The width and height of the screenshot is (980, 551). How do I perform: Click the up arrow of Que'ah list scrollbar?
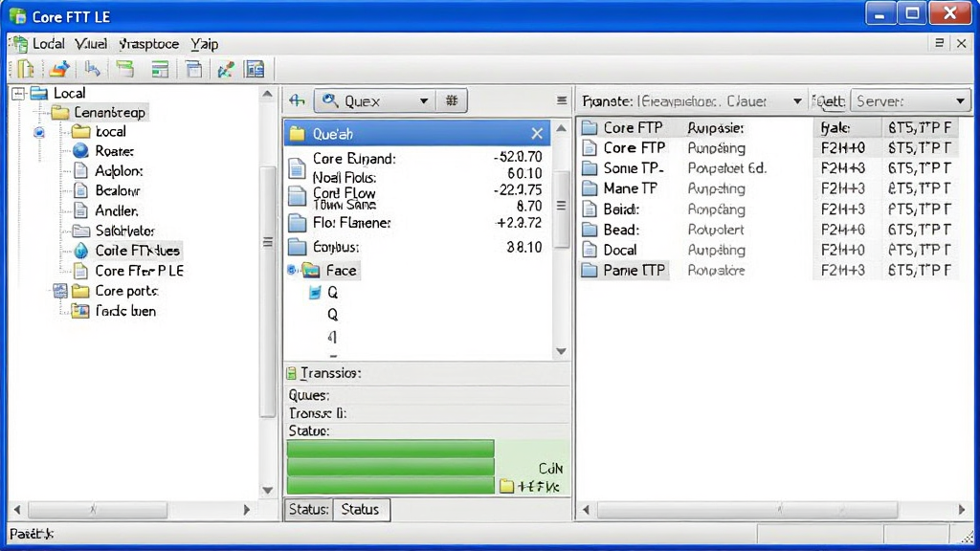561,128
